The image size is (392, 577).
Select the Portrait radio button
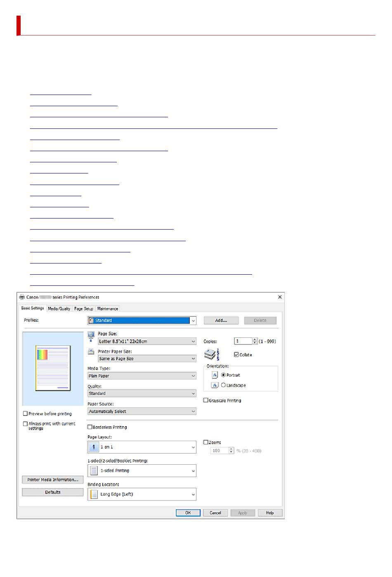pos(224,375)
